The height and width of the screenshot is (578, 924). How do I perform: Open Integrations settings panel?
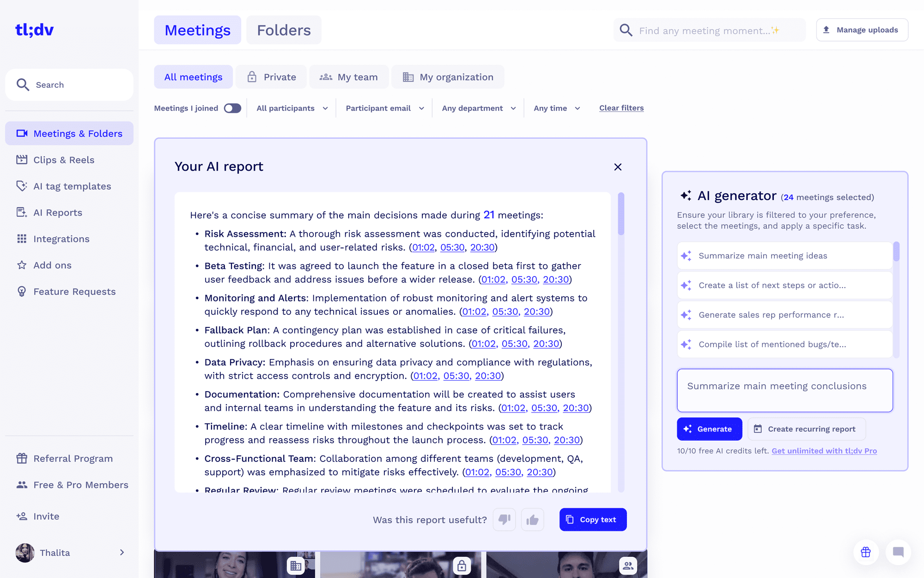pos(61,239)
